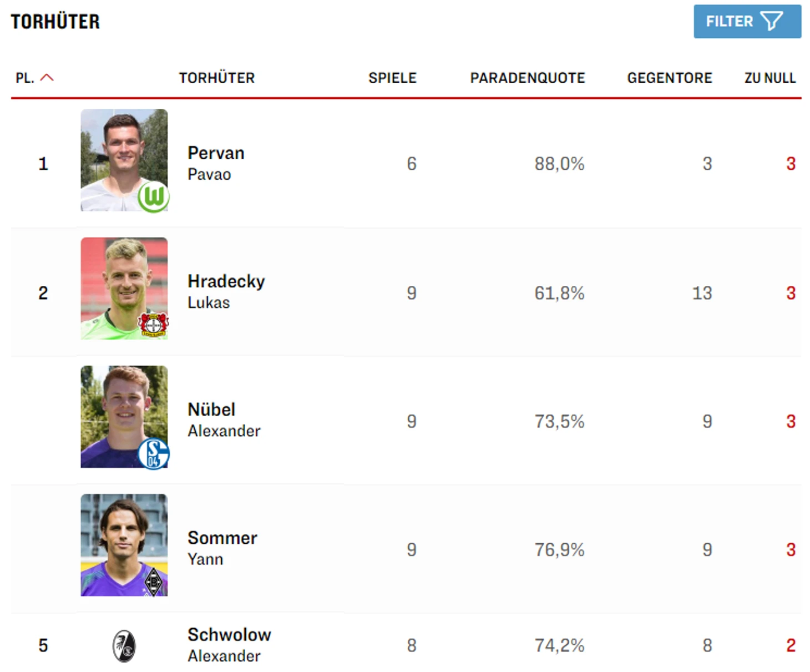Click the funnel icon in Filter button
The image size is (810, 672).
[x=771, y=22]
